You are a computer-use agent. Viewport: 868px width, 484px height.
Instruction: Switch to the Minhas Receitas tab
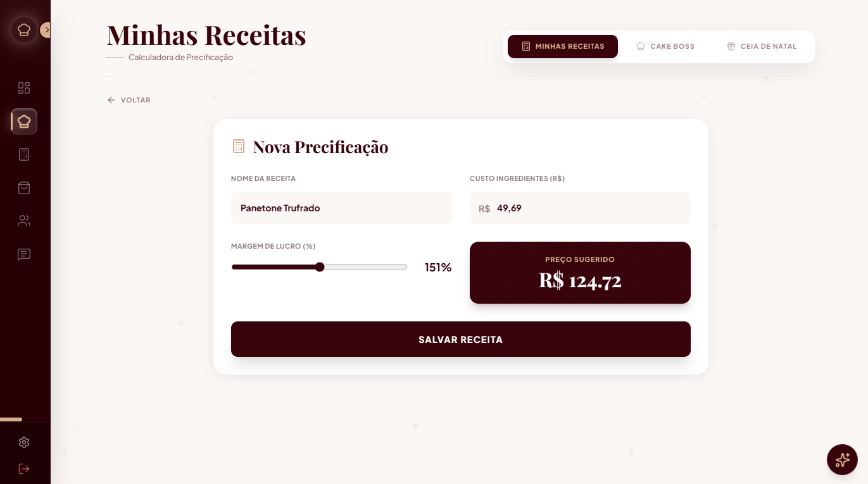coord(563,46)
